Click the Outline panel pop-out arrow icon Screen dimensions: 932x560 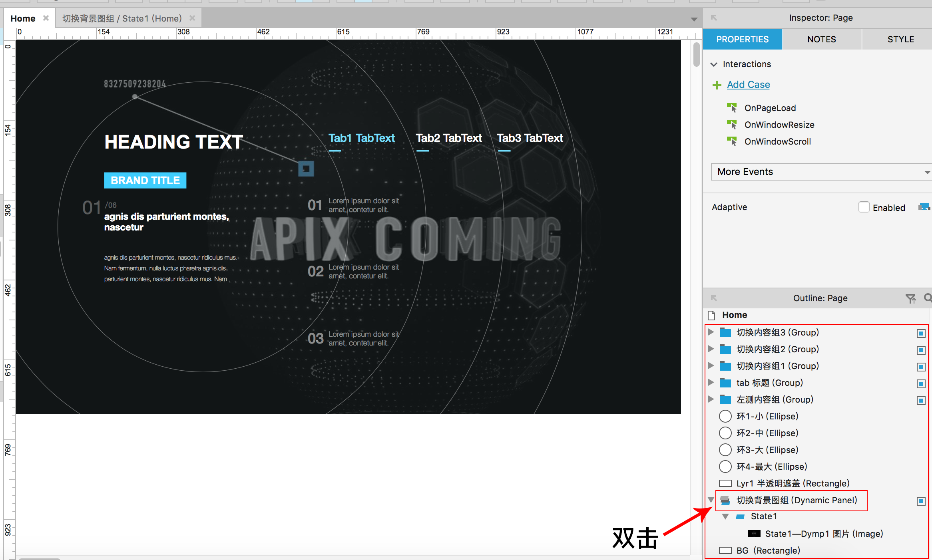pyautogui.click(x=714, y=298)
